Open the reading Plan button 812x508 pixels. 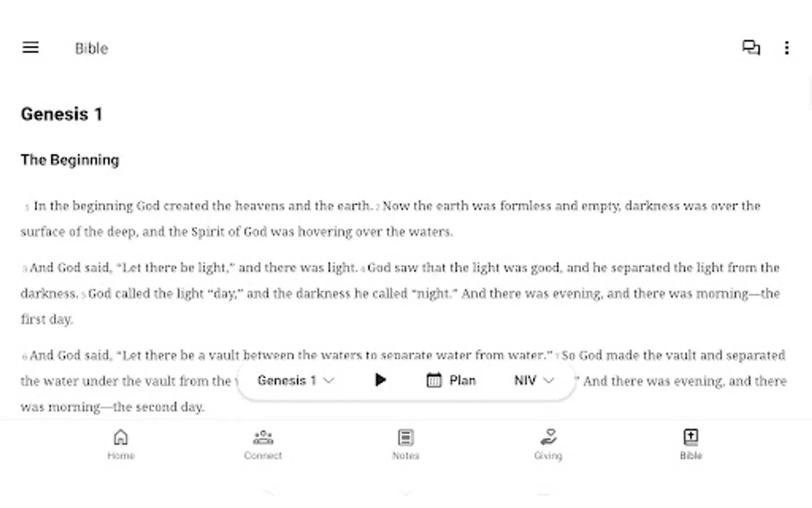coord(451,380)
